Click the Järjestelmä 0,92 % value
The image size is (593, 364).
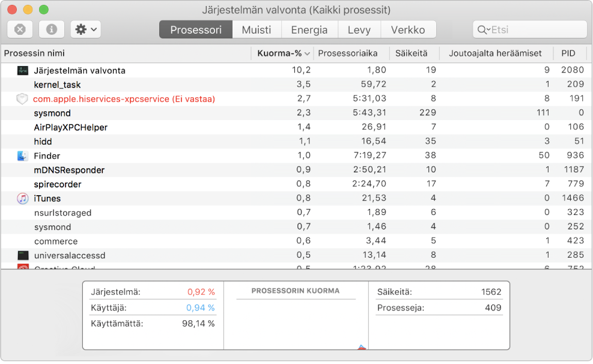click(x=201, y=292)
